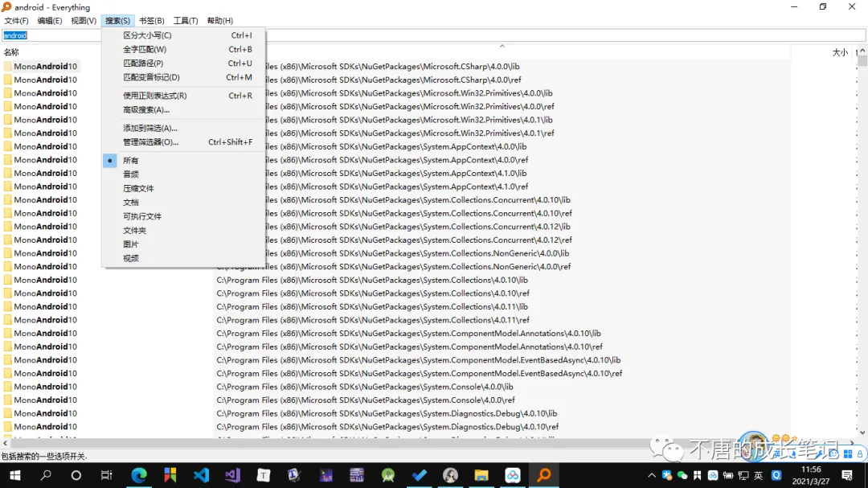Open taskbar clock showing 11:56
Viewport: 868px width, 488px height.
tap(811, 475)
